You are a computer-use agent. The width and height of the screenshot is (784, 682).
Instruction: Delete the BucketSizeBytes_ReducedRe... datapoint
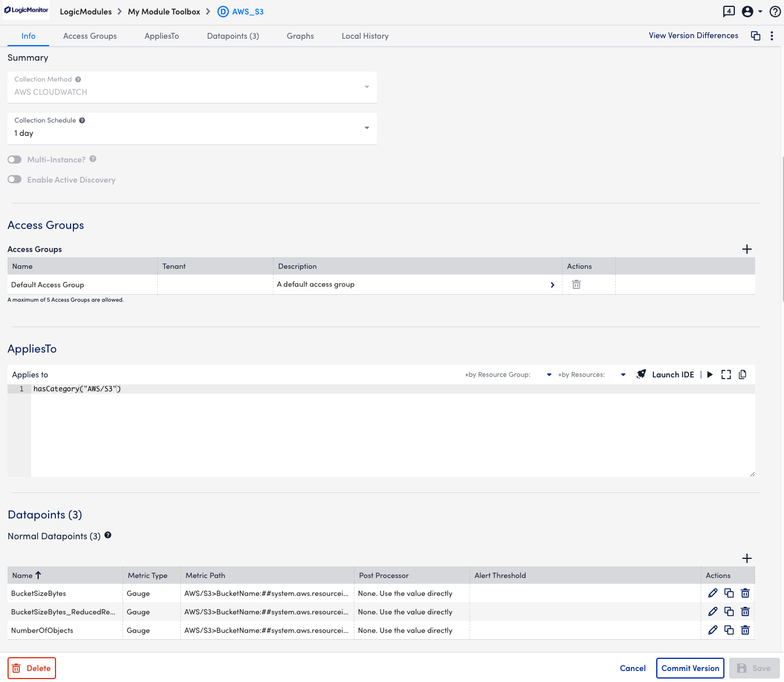tap(745, 611)
